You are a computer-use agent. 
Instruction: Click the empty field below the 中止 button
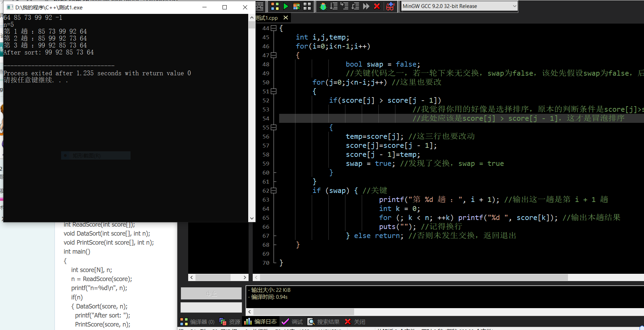tap(211, 307)
